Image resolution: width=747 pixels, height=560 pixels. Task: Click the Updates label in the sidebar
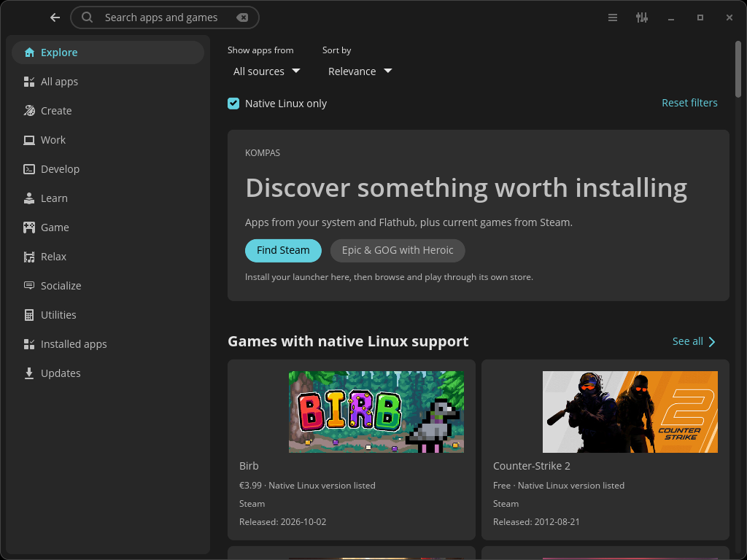click(61, 373)
